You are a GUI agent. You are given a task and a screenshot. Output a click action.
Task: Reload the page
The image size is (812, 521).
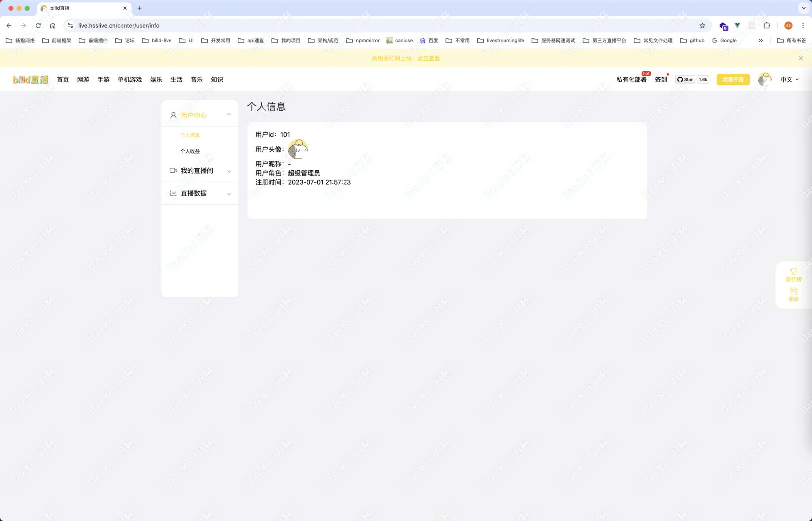(38, 26)
